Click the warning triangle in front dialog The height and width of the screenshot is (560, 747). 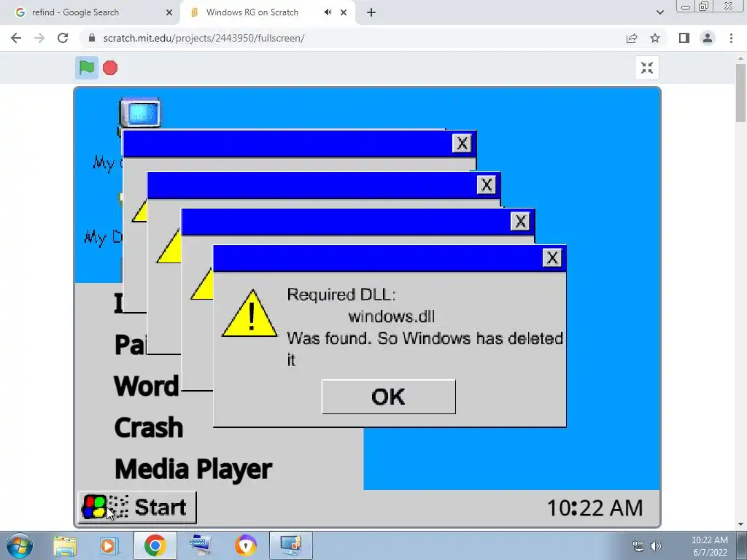pos(249,314)
